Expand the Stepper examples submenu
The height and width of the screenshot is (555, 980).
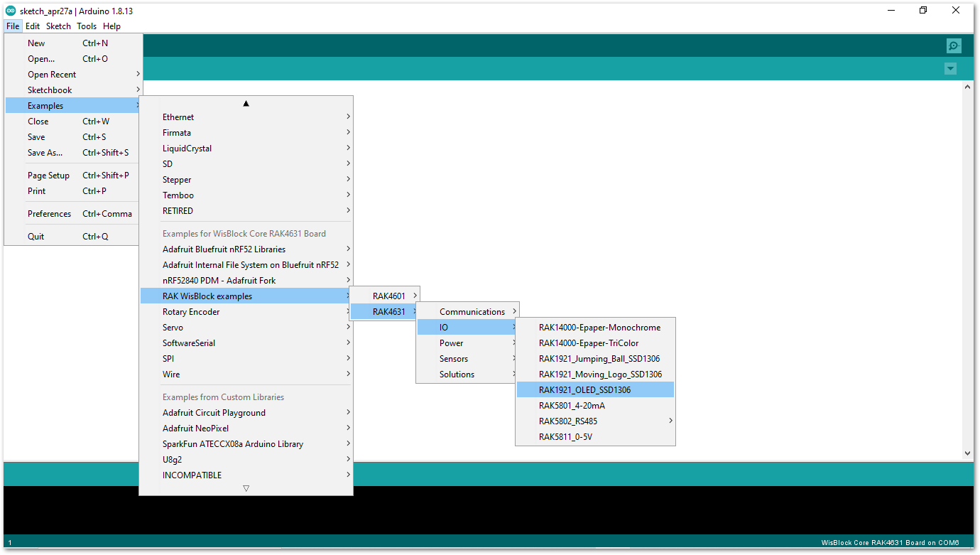(x=246, y=180)
